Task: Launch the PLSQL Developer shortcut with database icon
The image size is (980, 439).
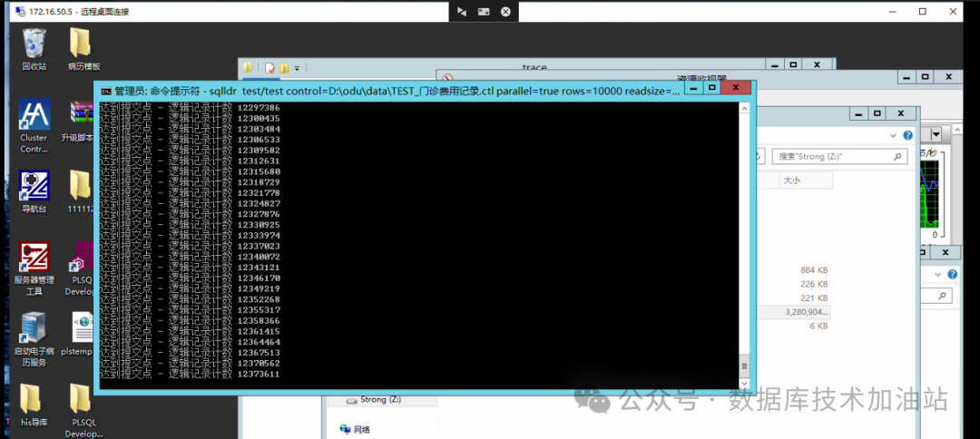Action: [82, 268]
